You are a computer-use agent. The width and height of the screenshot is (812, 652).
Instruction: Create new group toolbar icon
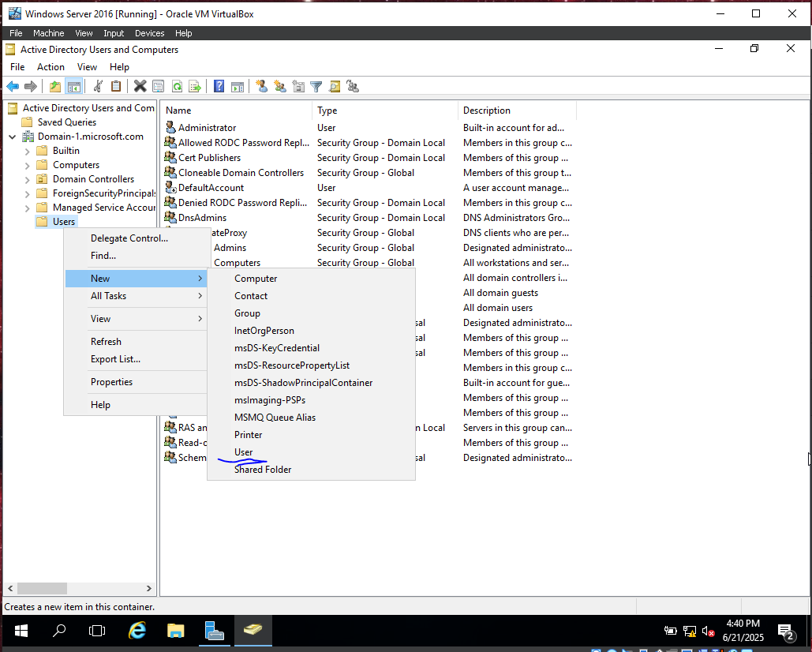[280, 86]
